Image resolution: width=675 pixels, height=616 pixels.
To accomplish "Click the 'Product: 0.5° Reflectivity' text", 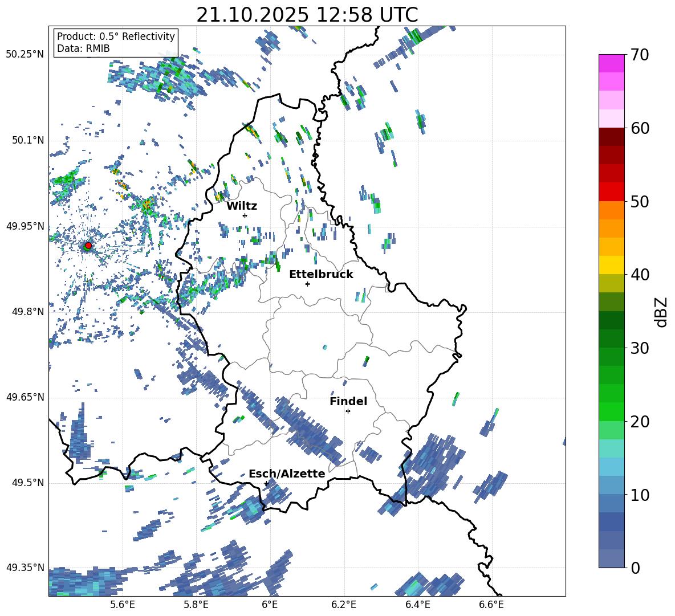I will pyautogui.click(x=116, y=36).
